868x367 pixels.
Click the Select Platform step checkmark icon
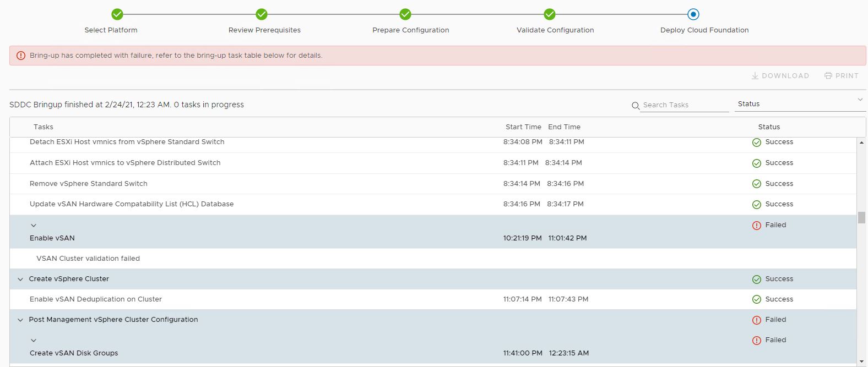117,14
